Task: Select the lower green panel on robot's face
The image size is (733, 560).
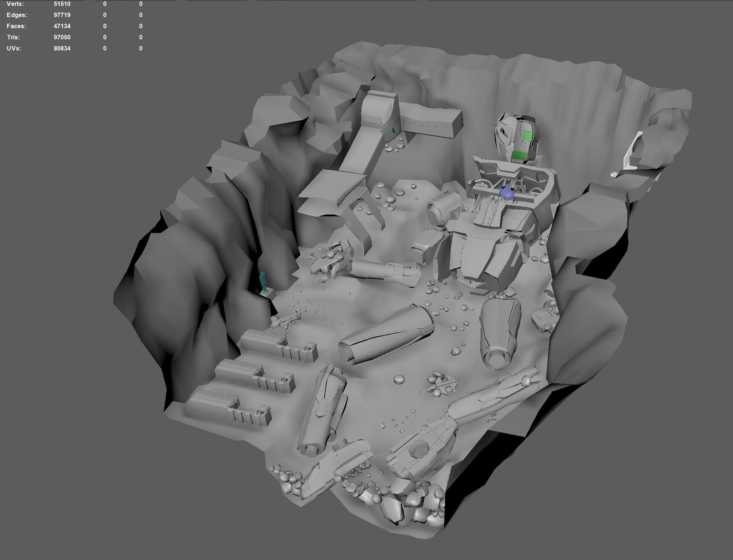Action: click(x=518, y=155)
